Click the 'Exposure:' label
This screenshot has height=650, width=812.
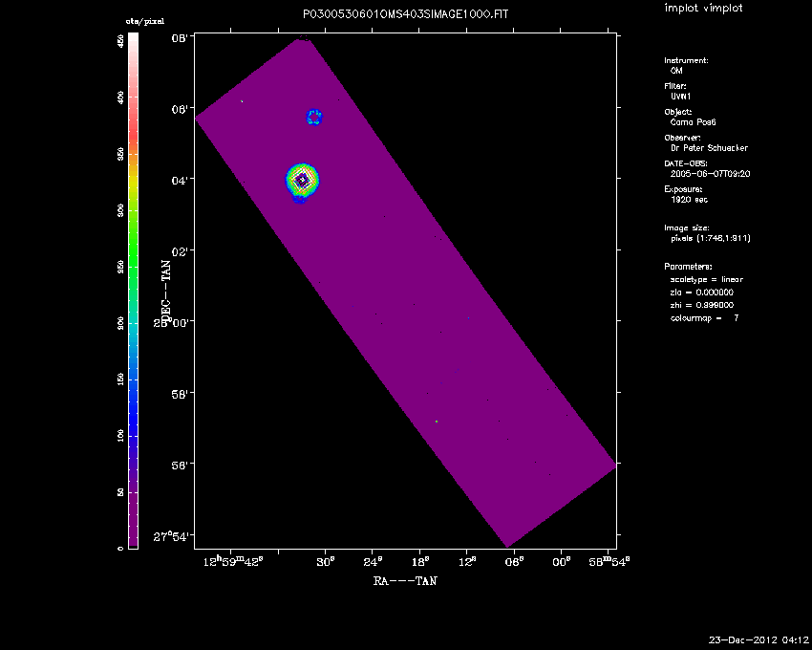click(x=683, y=189)
